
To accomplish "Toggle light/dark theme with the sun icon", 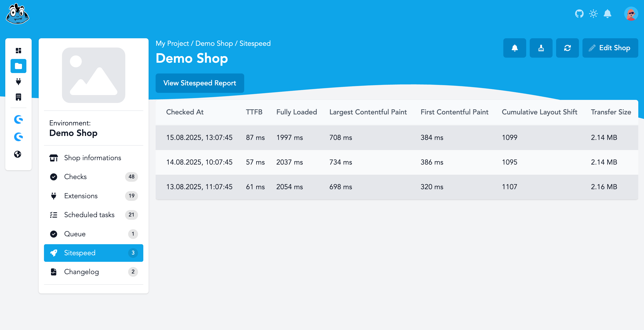I will [x=593, y=14].
